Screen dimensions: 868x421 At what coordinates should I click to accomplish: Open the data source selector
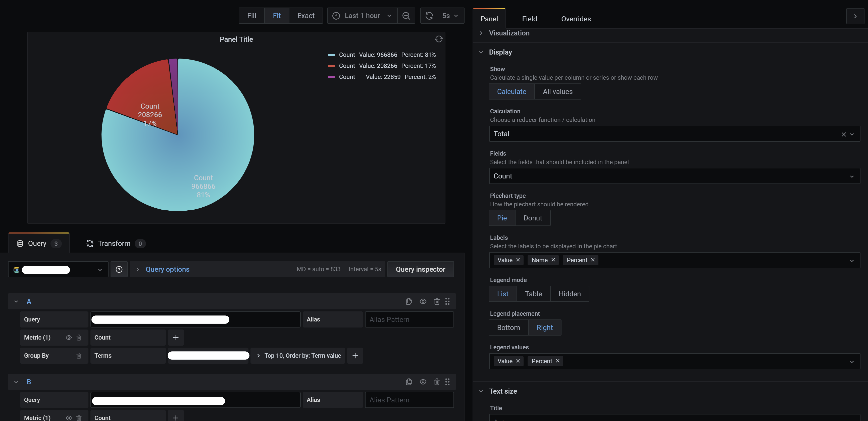(58, 269)
